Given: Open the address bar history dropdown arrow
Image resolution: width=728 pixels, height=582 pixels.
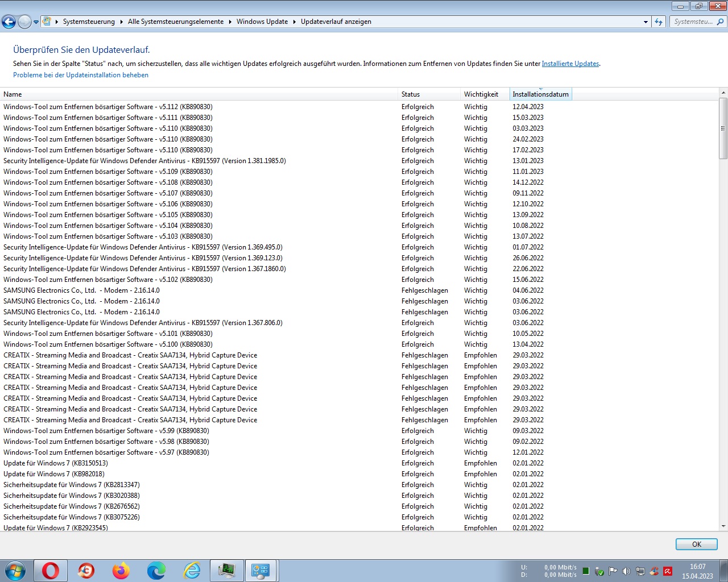Looking at the screenshot, I should [646, 22].
